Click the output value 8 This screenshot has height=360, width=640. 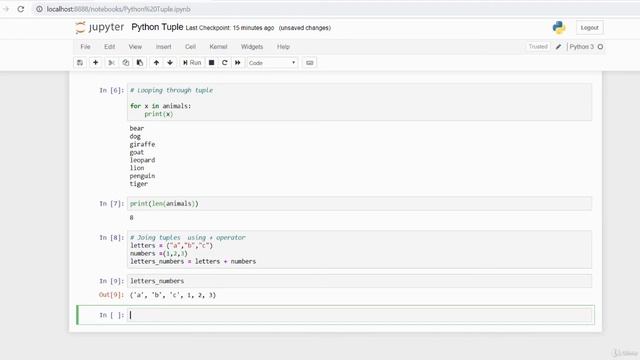(x=131, y=218)
